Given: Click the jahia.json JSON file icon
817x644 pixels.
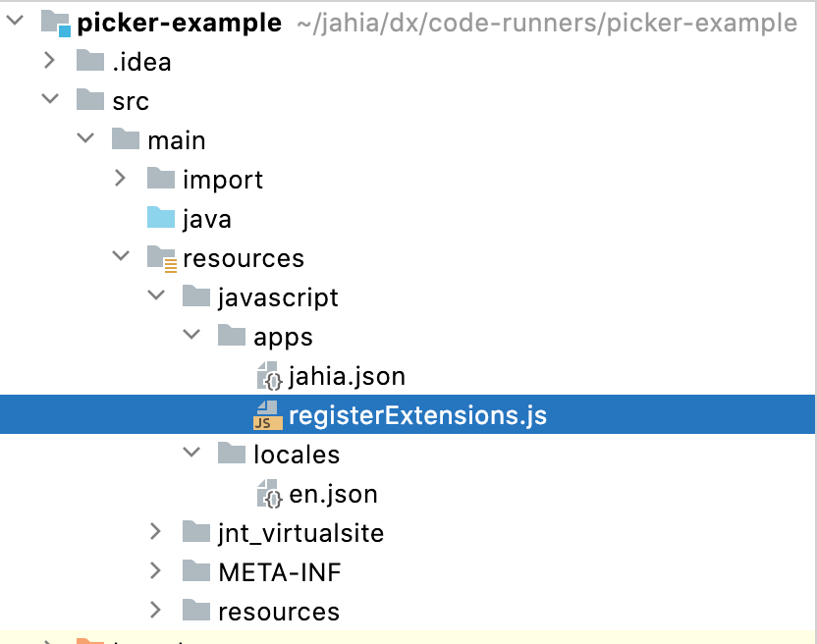Looking at the screenshot, I should coord(272,375).
